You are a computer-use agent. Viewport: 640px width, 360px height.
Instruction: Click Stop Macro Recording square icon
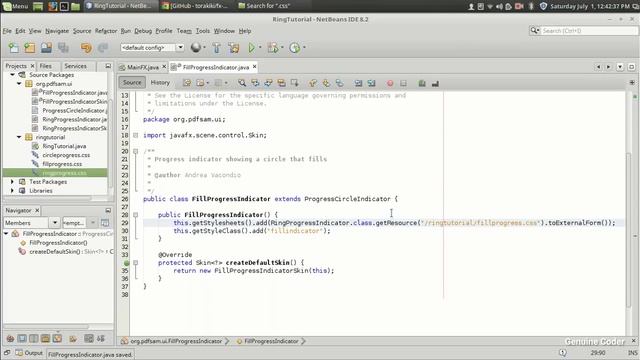[x=403, y=83]
